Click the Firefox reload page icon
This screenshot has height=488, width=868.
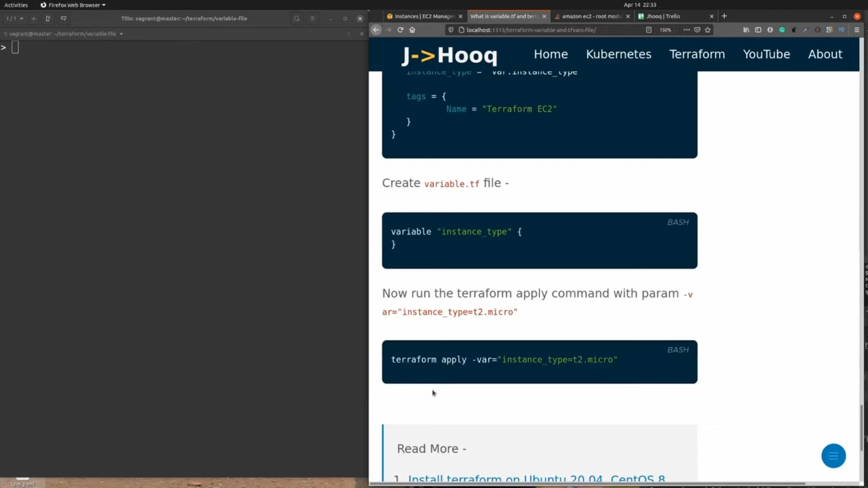(400, 30)
